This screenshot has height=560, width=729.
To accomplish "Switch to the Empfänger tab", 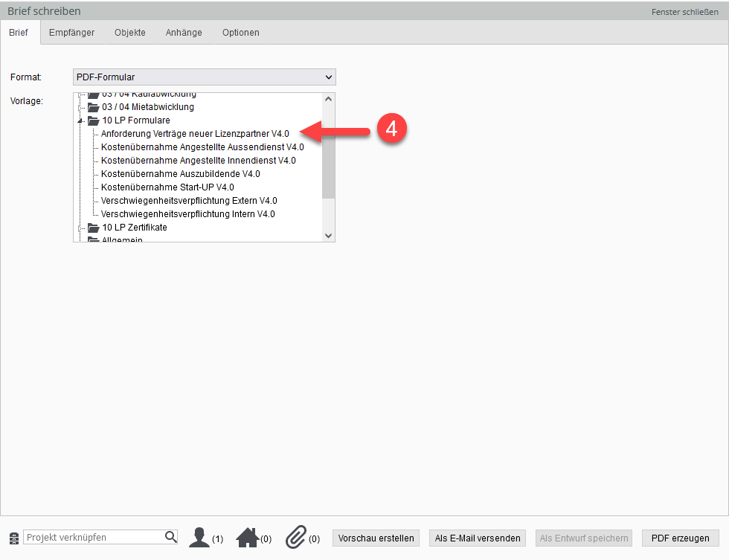I will click(x=71, y=33).
